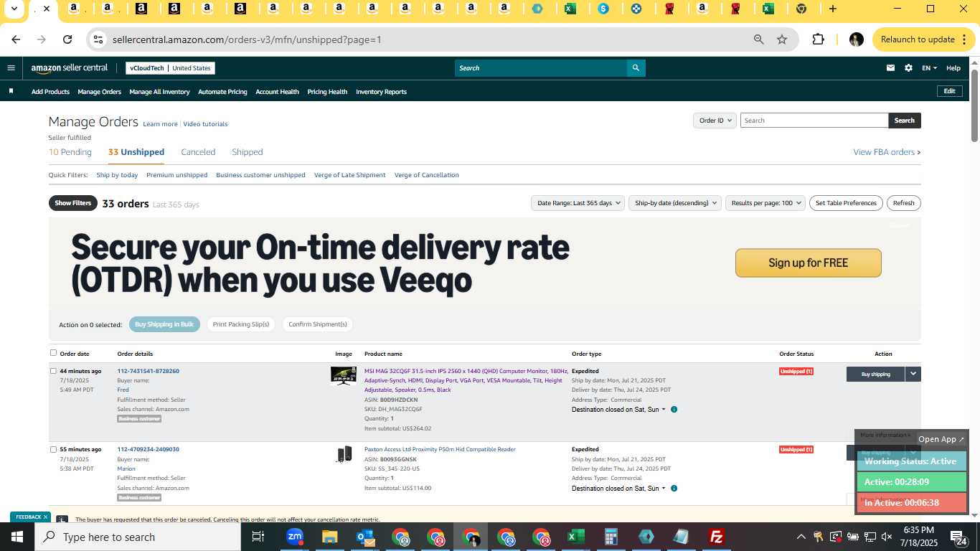Open Outlook from the taskbar
The width and height of the screenshot is (980, 551).
(x=364, y=537)
